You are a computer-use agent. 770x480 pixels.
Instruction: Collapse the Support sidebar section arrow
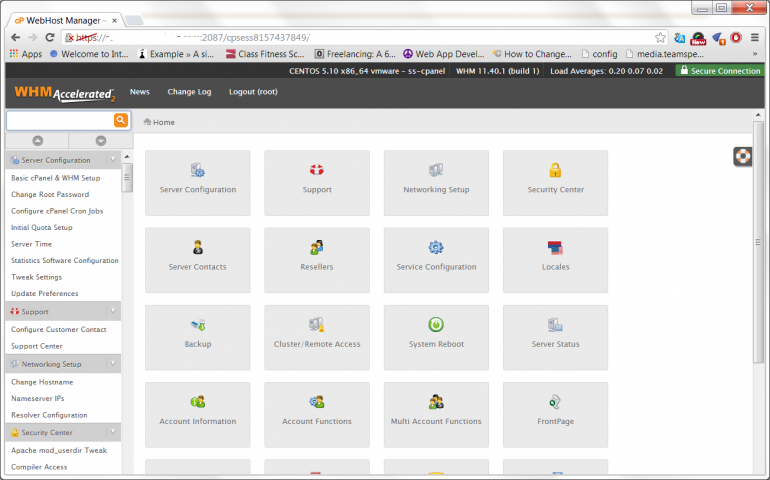(113, 311)
